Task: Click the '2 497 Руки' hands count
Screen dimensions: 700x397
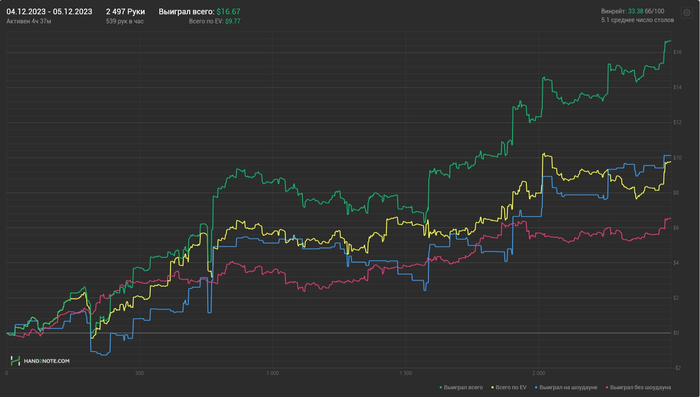Action: [x=125, y=12]
